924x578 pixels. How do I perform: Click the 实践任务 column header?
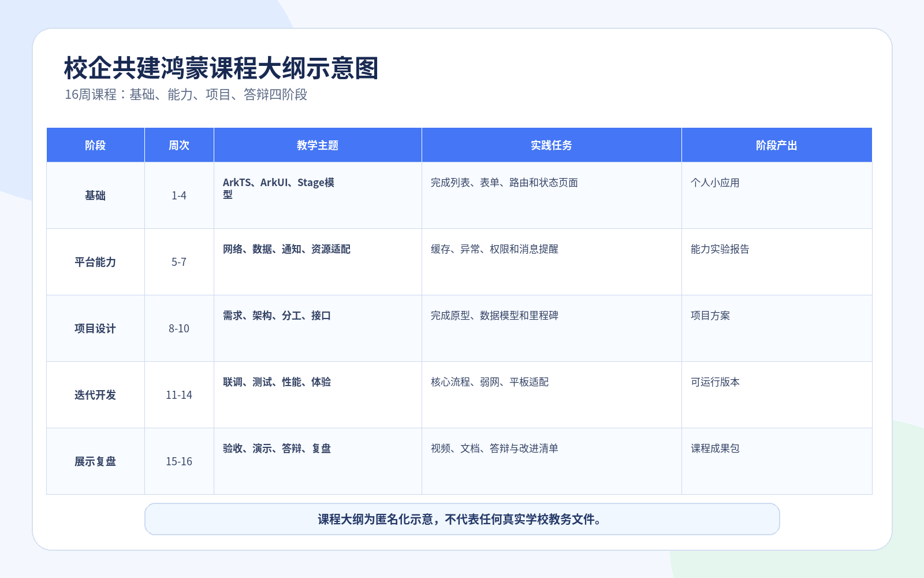[x=552, y=145]
